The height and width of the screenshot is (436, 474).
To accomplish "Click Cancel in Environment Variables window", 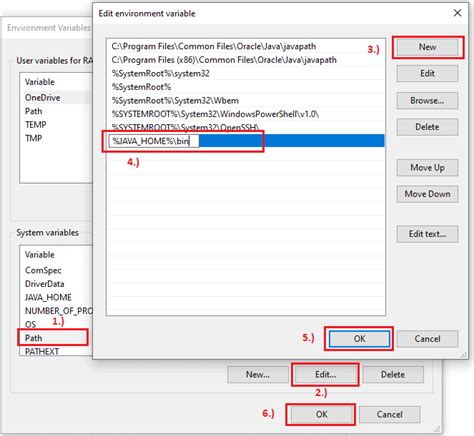I will (389, 414).
